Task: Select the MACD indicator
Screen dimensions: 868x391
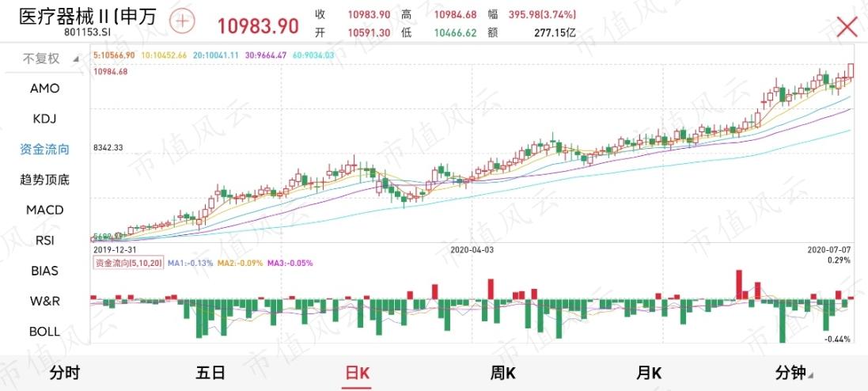Action: [x=45, y=211]
